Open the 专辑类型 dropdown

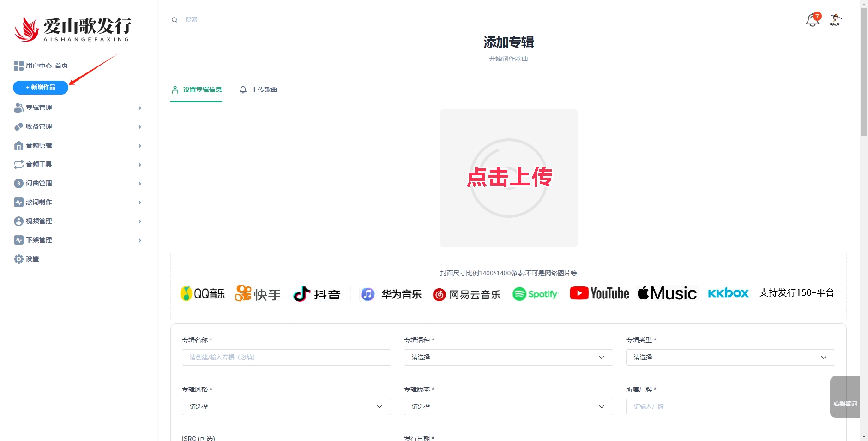coord(730,358)
